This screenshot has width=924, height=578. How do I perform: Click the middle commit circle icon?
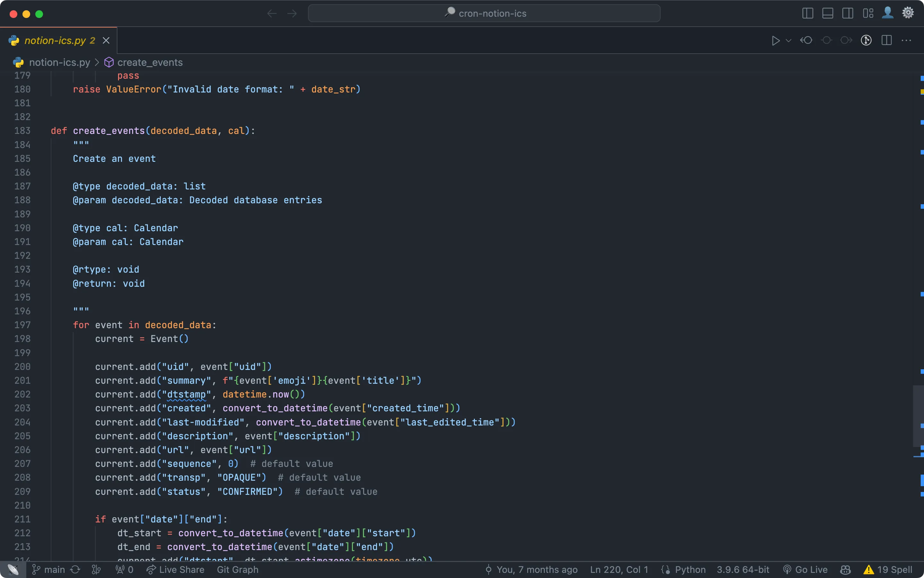click(x=827, y=40)
